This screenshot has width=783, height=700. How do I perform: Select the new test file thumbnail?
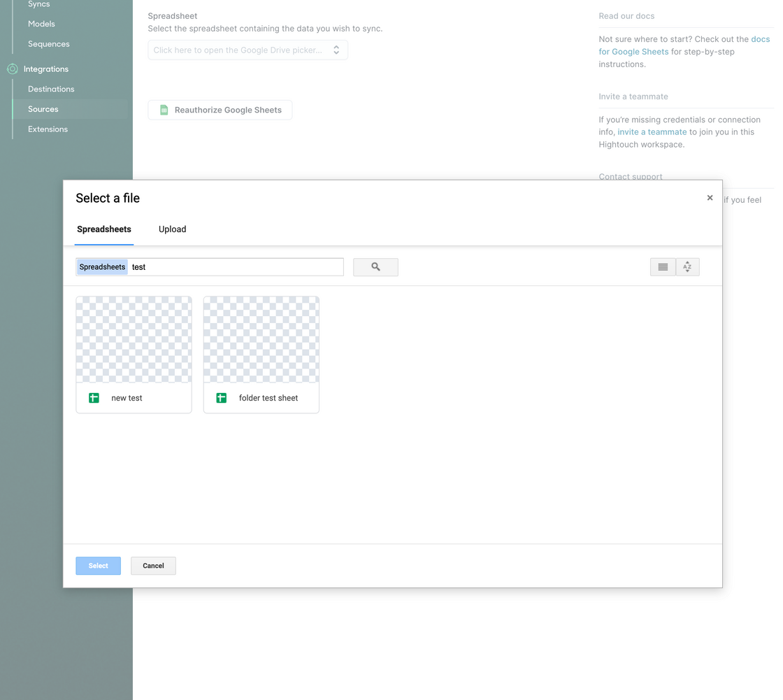point(134,340)
